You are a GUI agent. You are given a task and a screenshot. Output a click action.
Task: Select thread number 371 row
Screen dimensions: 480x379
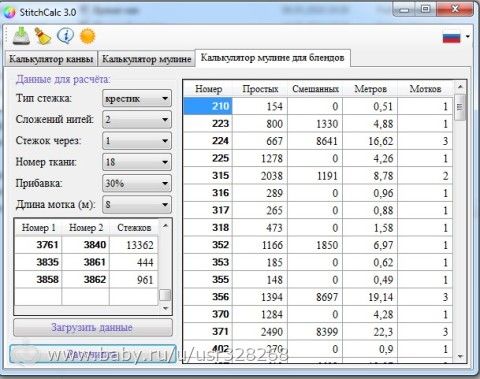tap(318, 332)
